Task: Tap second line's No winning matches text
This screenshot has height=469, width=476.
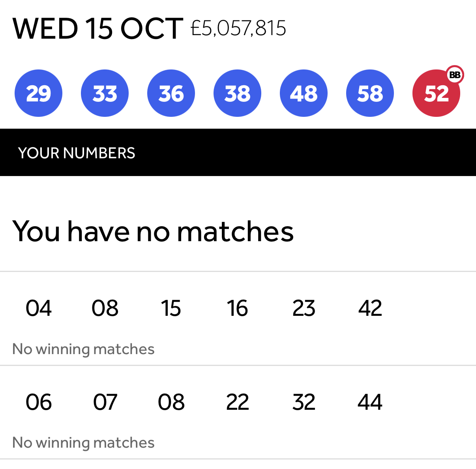Action: click(x=83, y=443)
